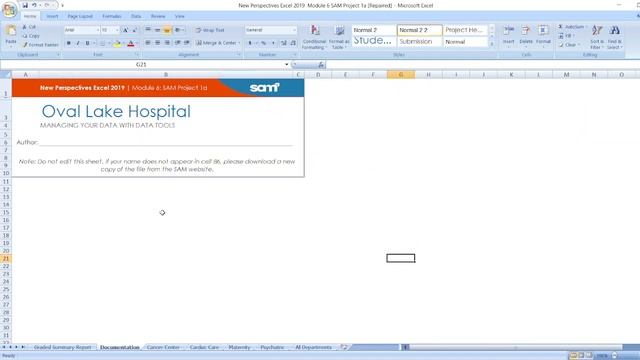Click AutoSum in Editing group
This screenshot has height=360, width=640.
coord(572,27)
